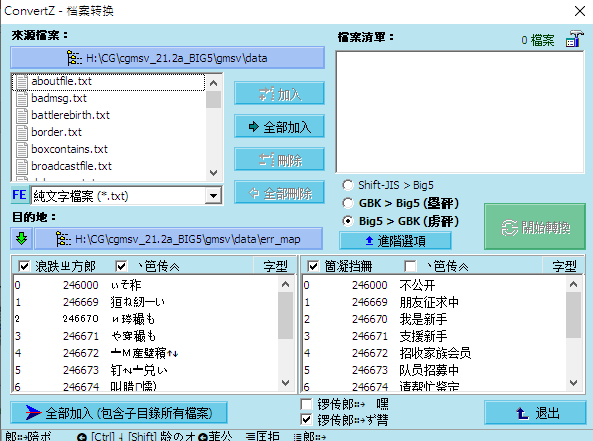Click the 退出 exit button
The height and width of the screenshot is (441, 593).
point(535,413)
